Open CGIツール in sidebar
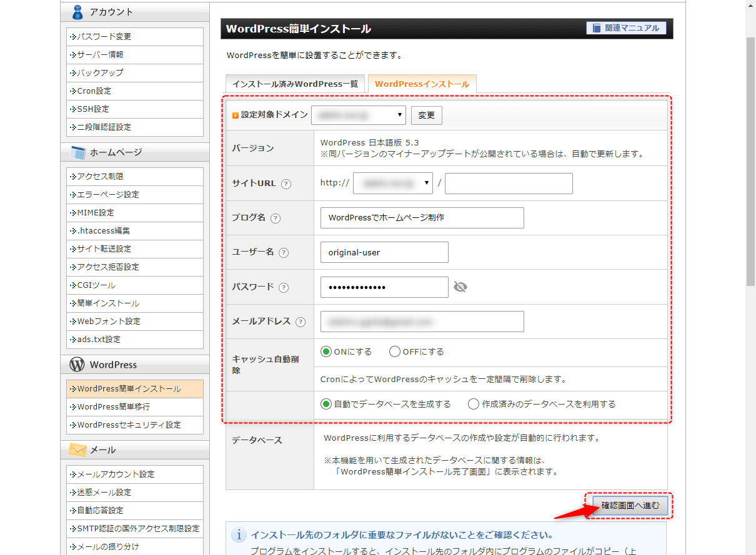Image resolution: width=756 pixels, height=555 pixels. point(135,285)
